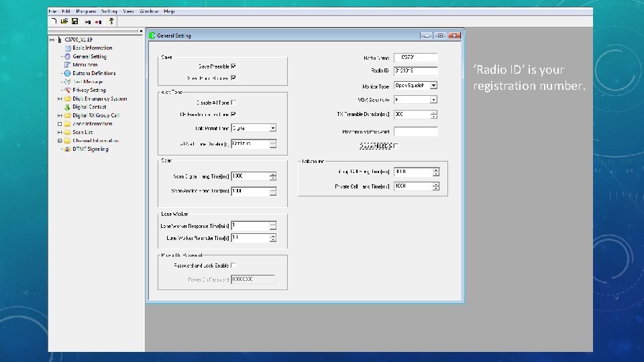The width and height of the screenshot is (644, 362).
Task: Click the CS700_V1.19 radio icon in tree
Action: click(x=60, y=40)
